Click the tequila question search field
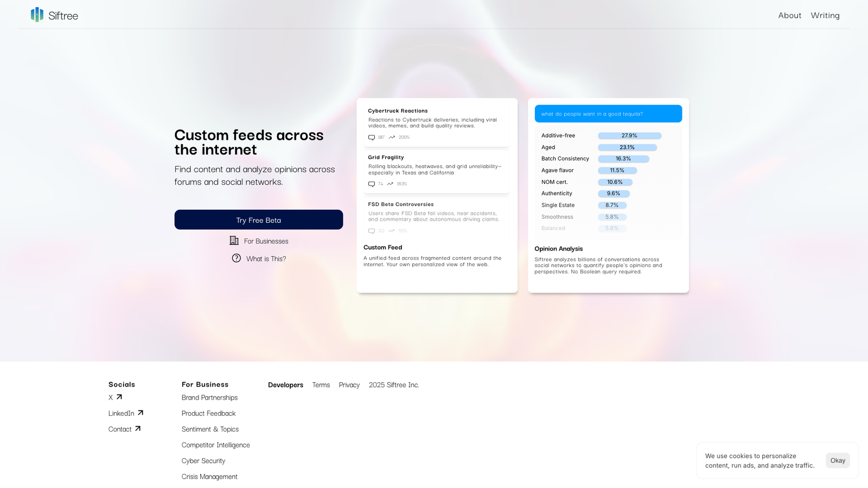Image resolution: width=868 pixels, height=488 pixels. pyautogui.click(x=608, y=114)
